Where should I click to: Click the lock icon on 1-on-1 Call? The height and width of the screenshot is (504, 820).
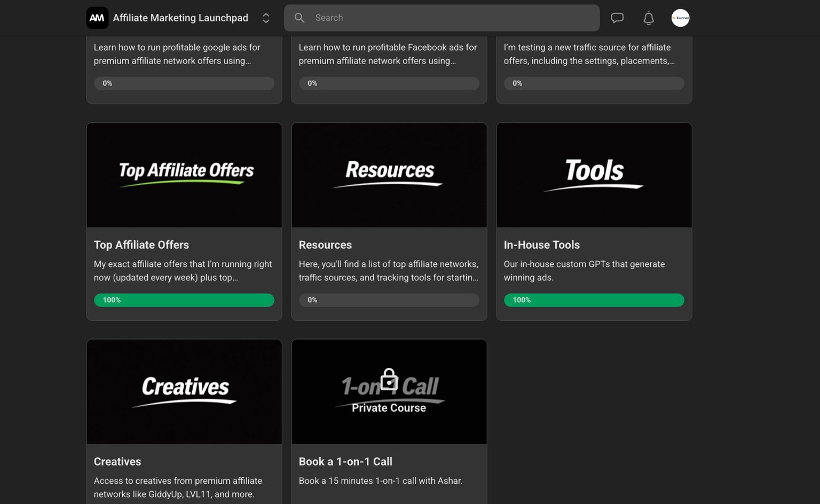coord(389,380)
